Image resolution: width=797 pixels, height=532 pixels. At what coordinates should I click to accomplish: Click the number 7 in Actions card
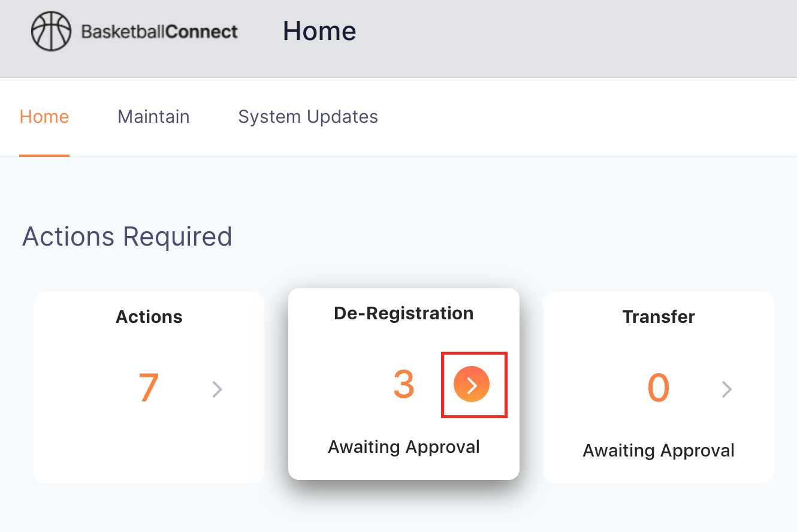149,388
